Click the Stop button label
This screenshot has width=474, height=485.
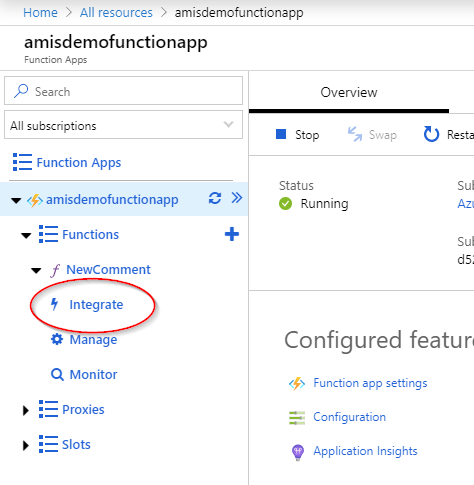(307, 135)
